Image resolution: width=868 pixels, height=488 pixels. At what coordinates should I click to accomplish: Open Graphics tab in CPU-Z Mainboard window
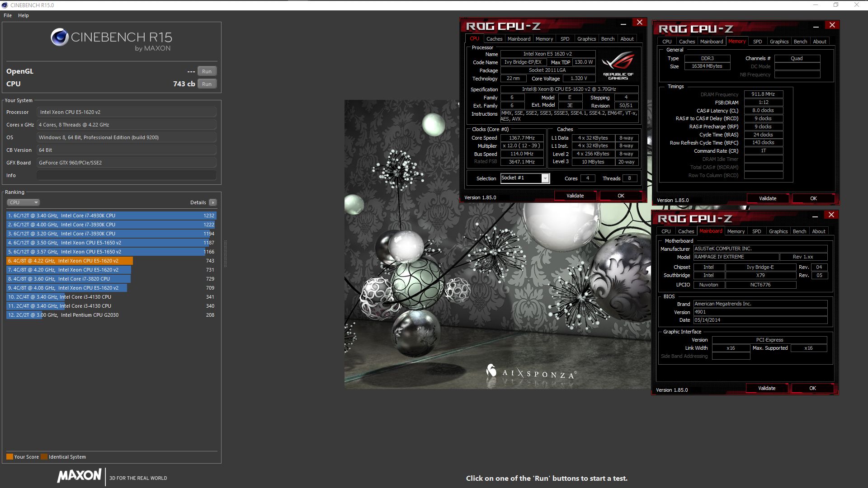[x=778, y=231]
